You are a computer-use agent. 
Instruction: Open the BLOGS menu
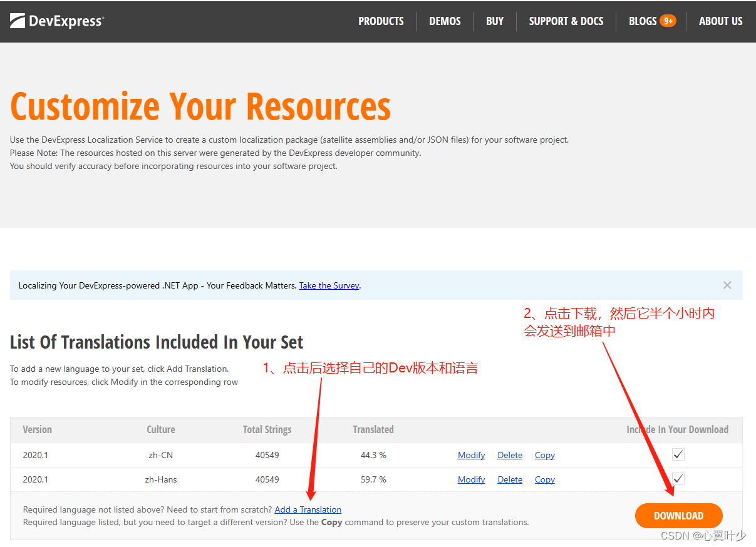coord(643,21)
